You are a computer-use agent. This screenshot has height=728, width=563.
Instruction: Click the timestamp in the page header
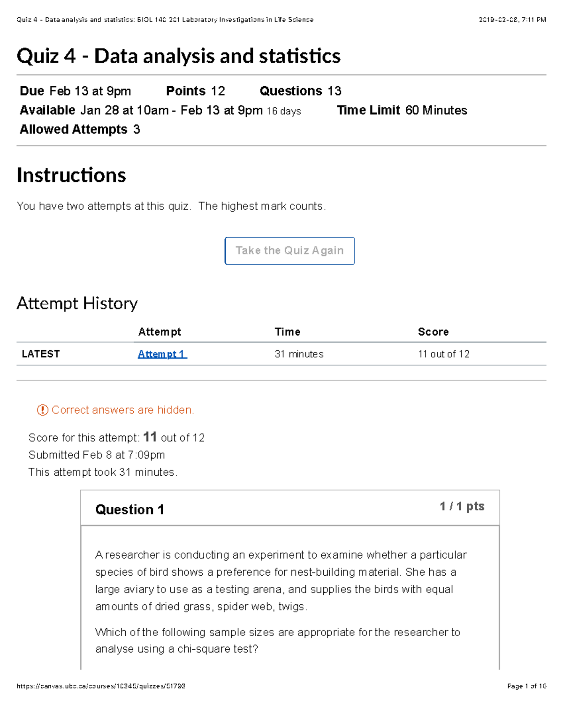(512, 20)
